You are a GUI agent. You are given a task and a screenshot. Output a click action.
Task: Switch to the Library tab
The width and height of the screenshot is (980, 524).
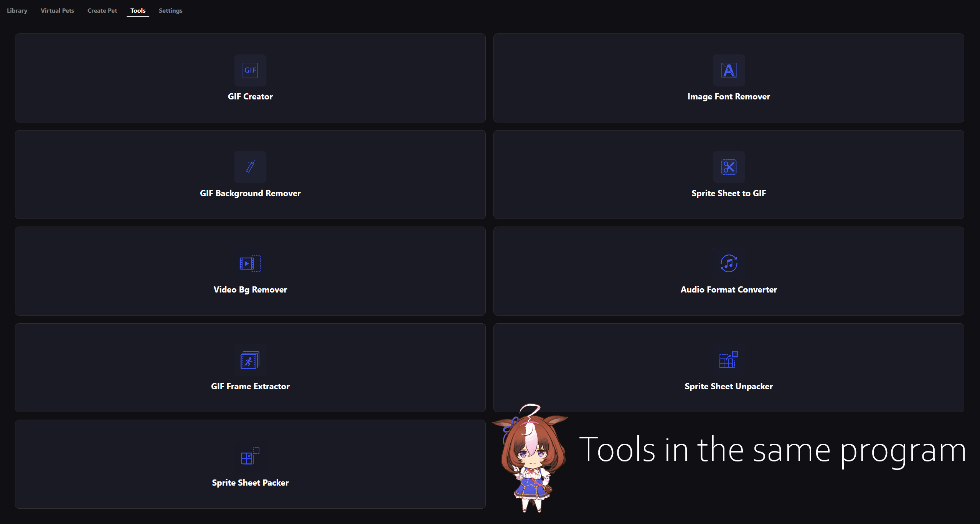coord(17,11)
